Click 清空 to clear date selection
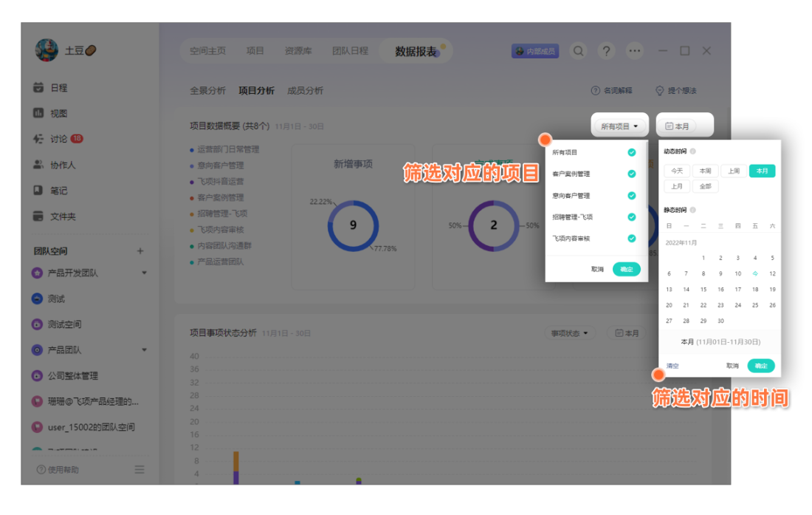Screen dimensions: 812x515 (x=672, y=366)
